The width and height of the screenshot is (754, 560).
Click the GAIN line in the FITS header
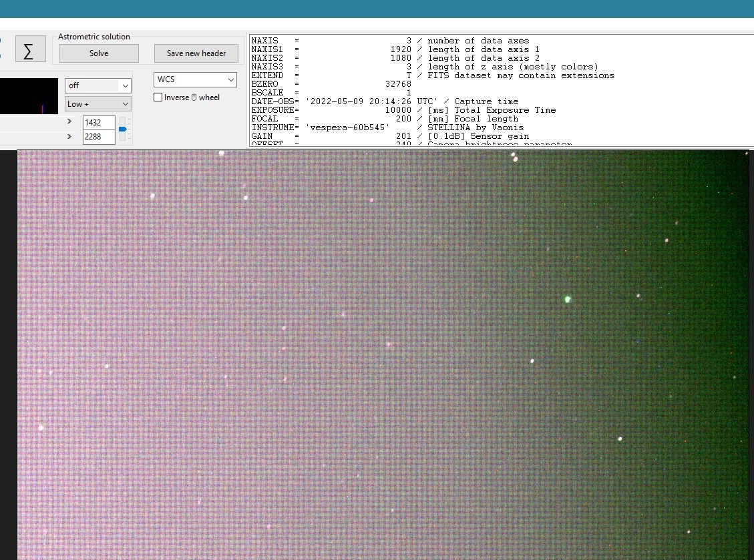pos(390,136)
